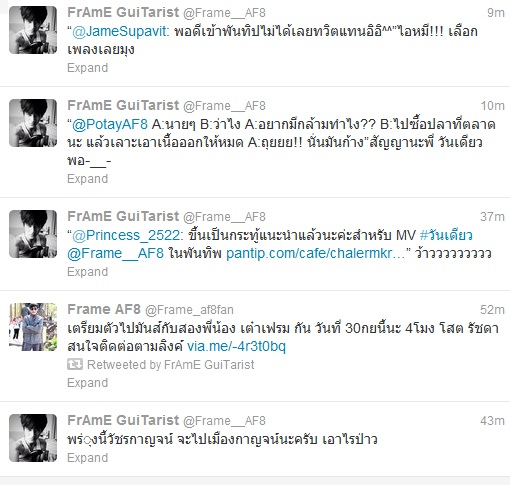
Task: Open the @PotayAF8 mention link
Action: [110, 124]
